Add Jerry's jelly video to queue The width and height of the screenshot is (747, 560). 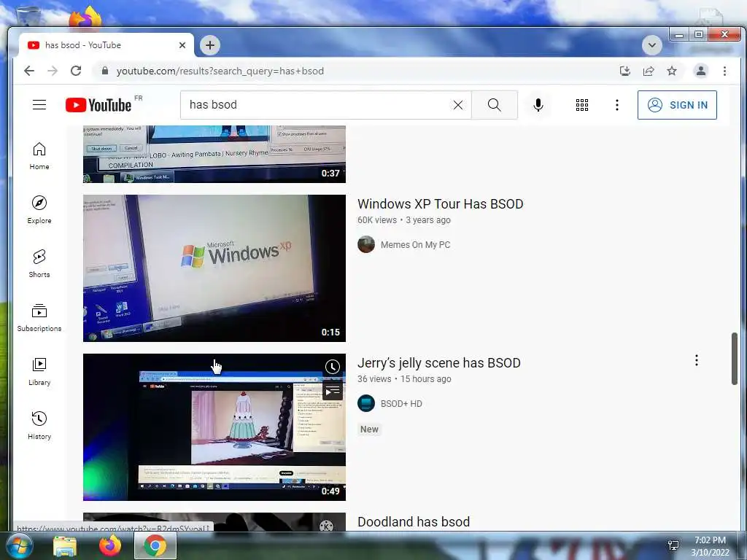(333, 392)
